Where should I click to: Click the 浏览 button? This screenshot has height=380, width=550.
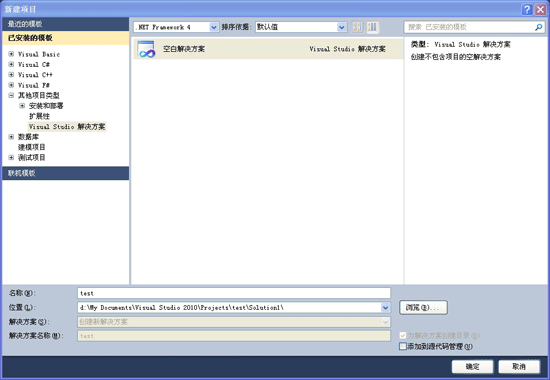tap(423, 307)
